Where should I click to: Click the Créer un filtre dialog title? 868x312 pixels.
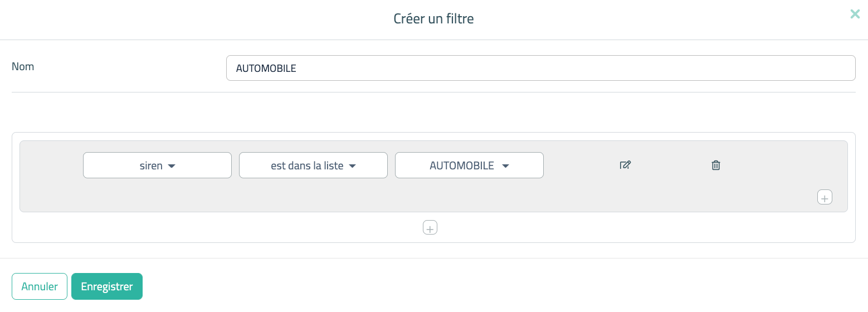click(433, 19)
